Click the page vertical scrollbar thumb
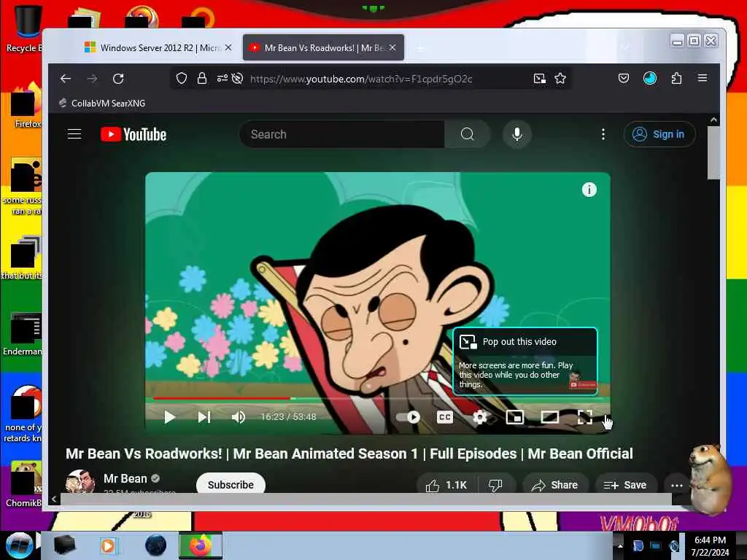Screen dimensions: 747x560 [713, 152]
